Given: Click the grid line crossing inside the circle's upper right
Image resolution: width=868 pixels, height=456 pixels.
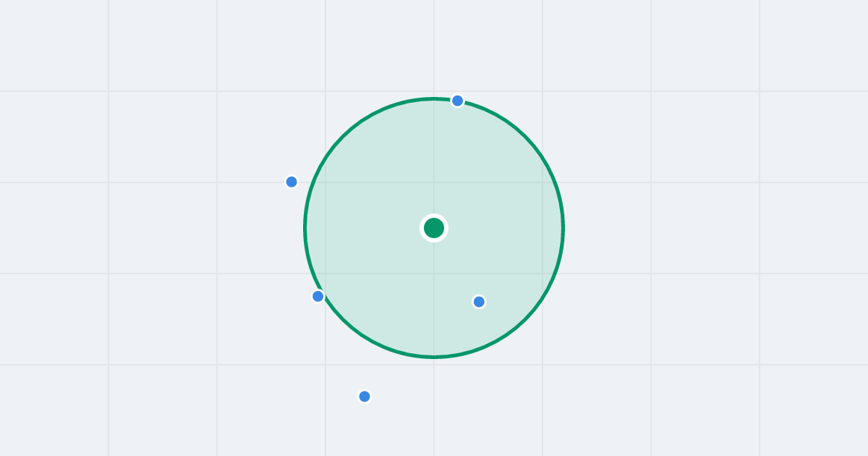Looking at the screenshot, I should point(542,182).
